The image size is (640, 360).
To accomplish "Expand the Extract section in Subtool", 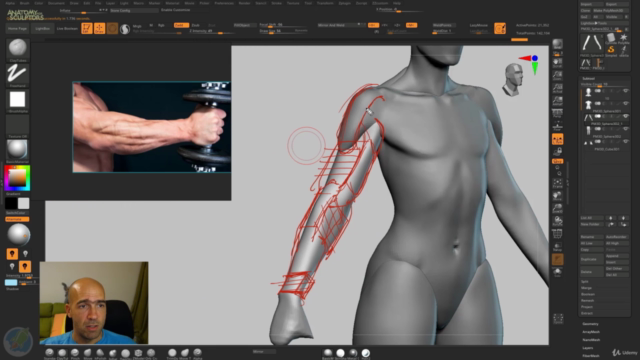I will 587,313.
